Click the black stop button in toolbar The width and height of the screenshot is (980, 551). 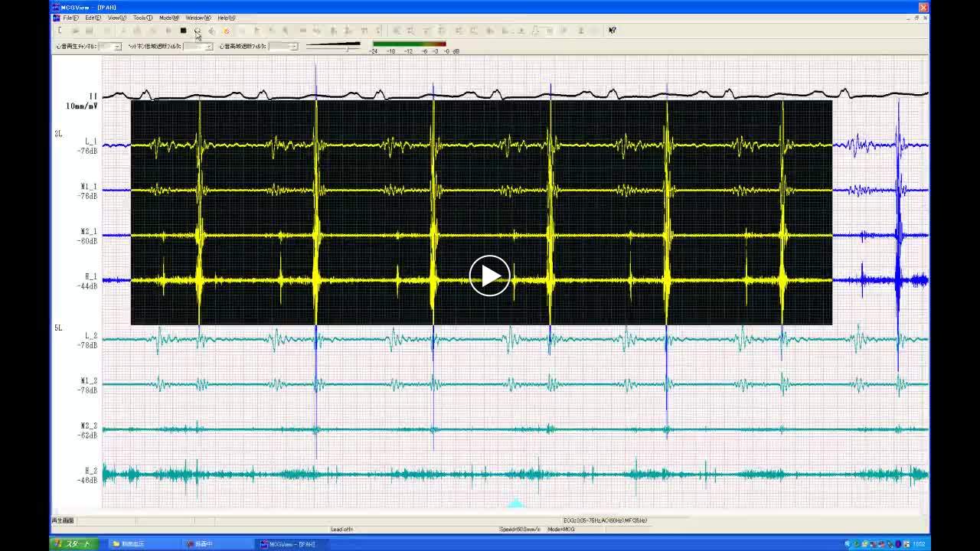click(x=183, y=31)
